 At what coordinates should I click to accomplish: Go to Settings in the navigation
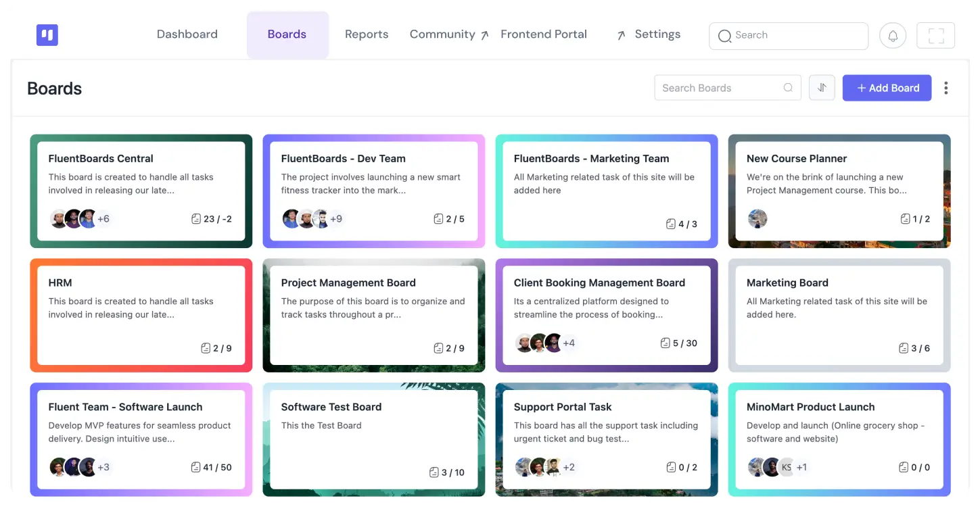pos(657,34)
